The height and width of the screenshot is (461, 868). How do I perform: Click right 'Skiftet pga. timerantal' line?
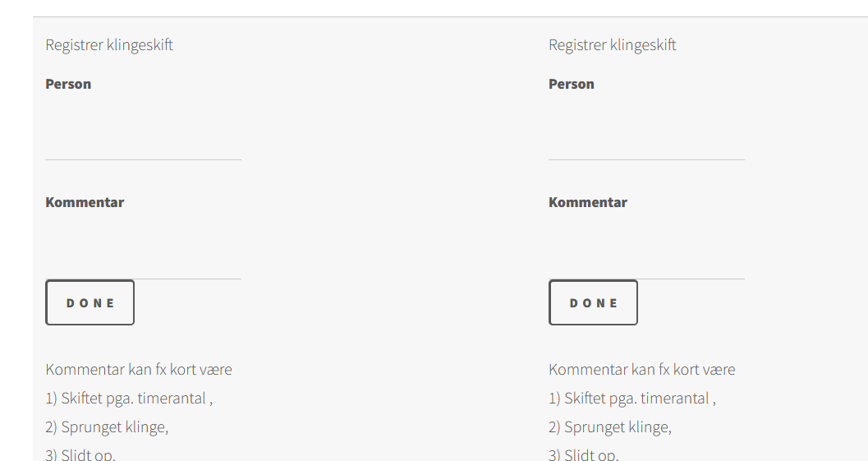(632, 399)
